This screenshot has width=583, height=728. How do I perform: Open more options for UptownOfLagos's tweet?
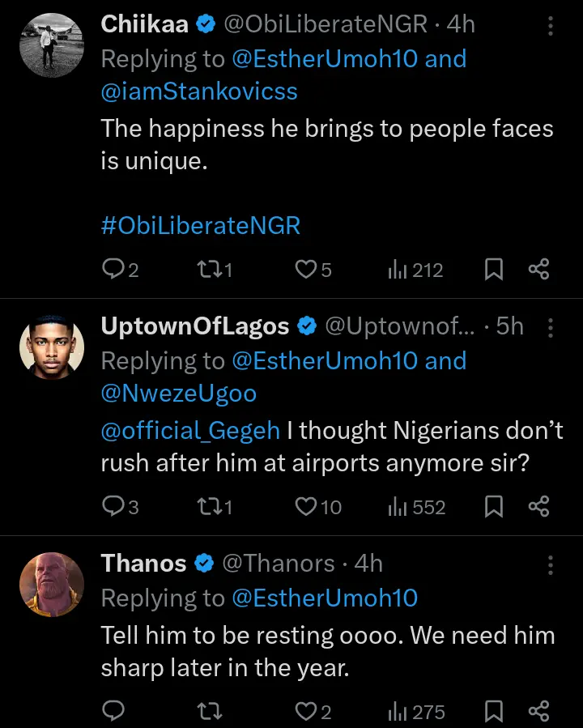tap(551, 328)
